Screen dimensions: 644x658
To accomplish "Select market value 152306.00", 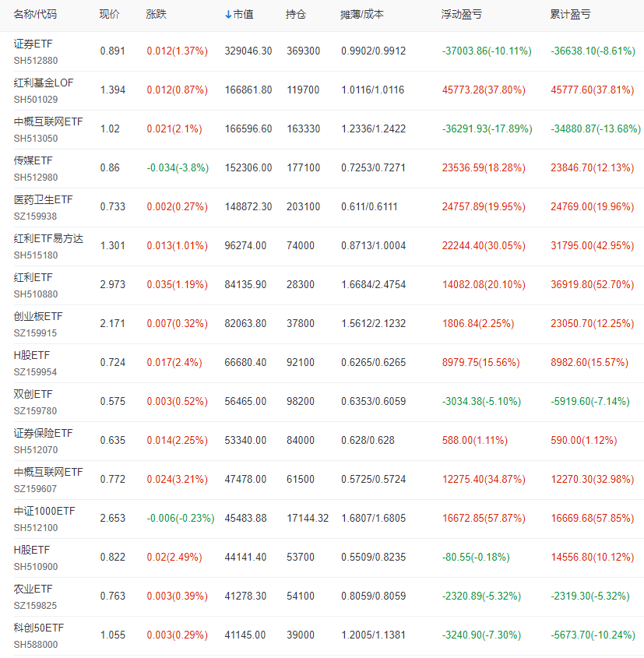I will click(x=248, y=168).
